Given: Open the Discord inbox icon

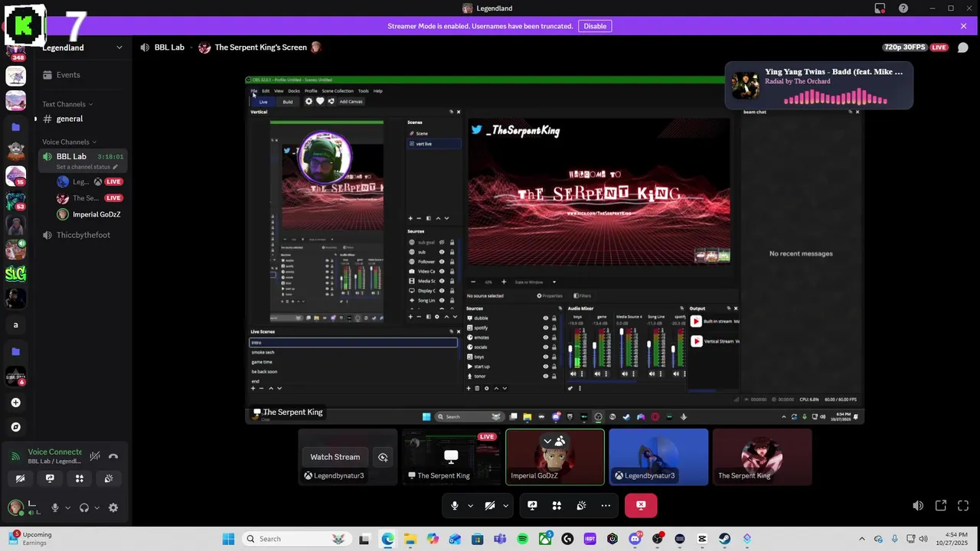Looking at the screenshot, I should (x=880, y=8).
